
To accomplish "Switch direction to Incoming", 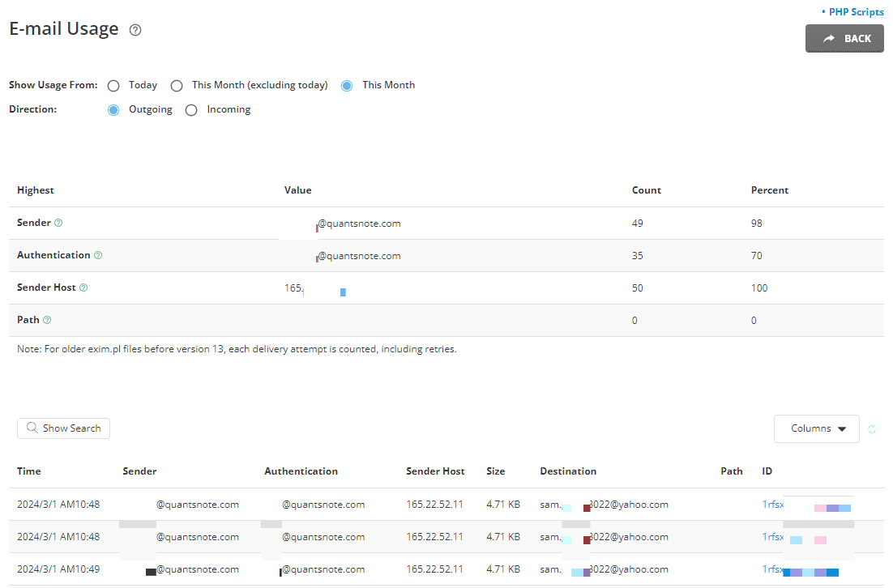I will pos(191,110).
